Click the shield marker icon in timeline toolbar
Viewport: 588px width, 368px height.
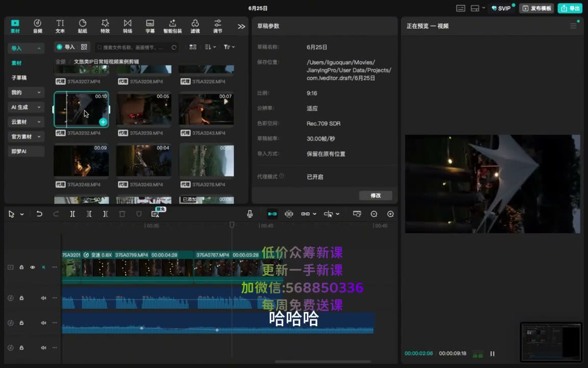pyautogui.click(x=139, y=214)
